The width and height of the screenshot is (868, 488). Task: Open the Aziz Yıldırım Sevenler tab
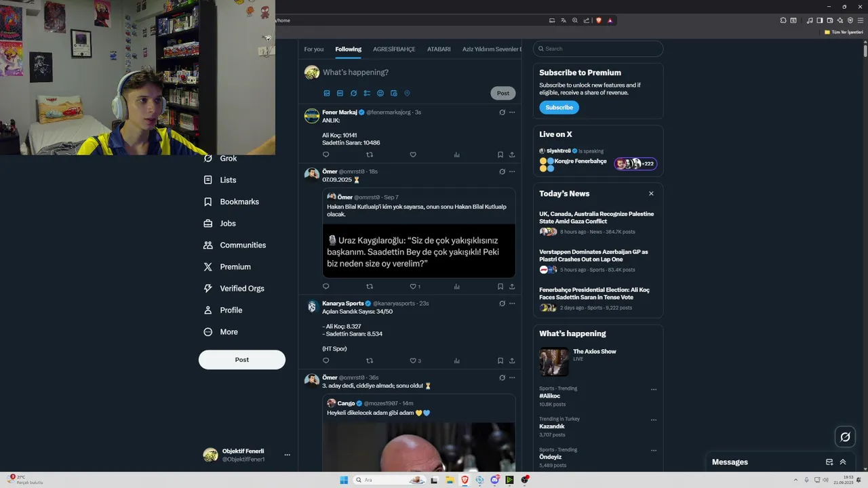[x=492, y=49]
